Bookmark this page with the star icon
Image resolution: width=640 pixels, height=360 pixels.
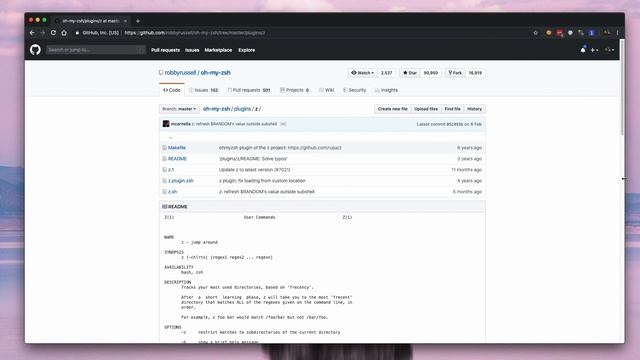536,33
